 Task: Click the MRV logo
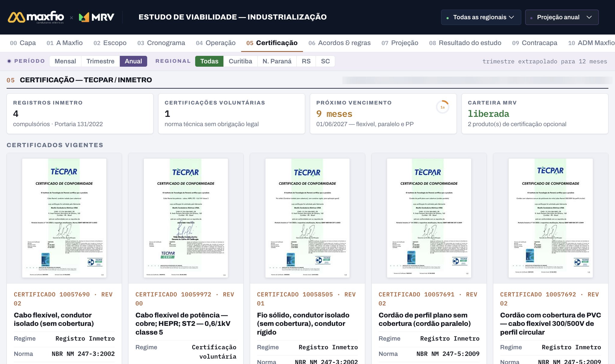[x=96, y=17]
